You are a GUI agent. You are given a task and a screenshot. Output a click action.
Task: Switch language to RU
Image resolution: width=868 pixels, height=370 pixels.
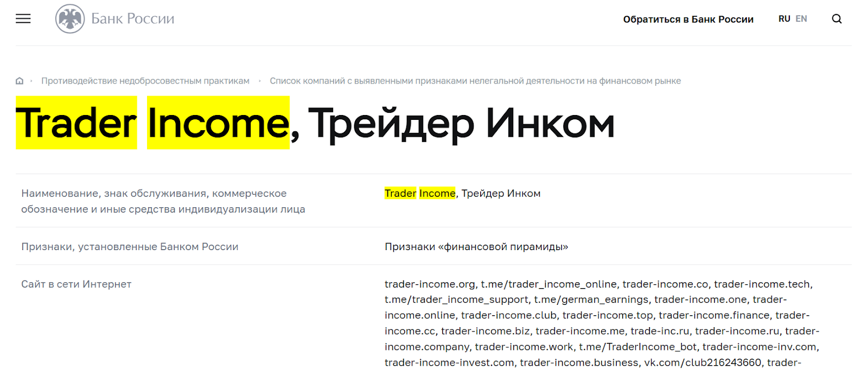[784, 19]
